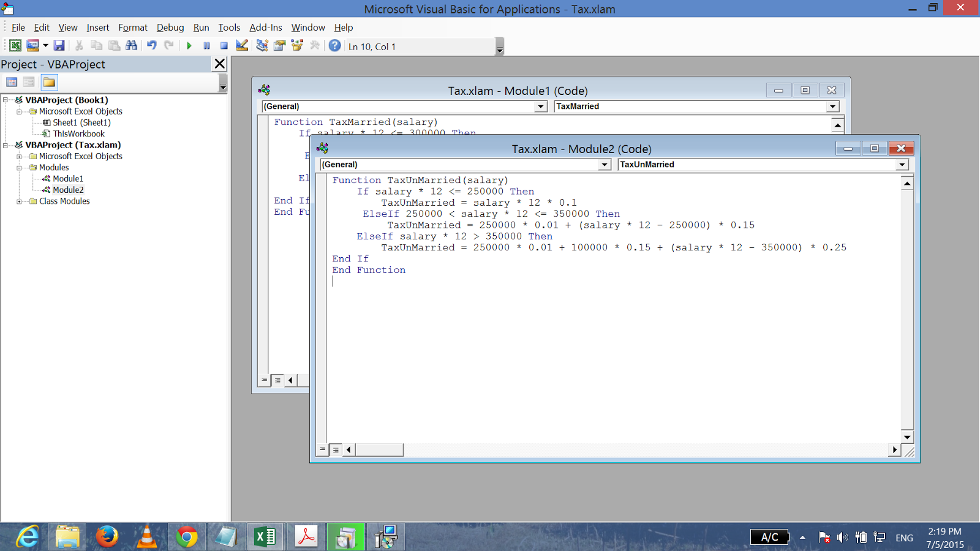This screenshot has height=551, width=980.
Task: Open Firefox from the taskbar
Action: (x=107, y=538)
